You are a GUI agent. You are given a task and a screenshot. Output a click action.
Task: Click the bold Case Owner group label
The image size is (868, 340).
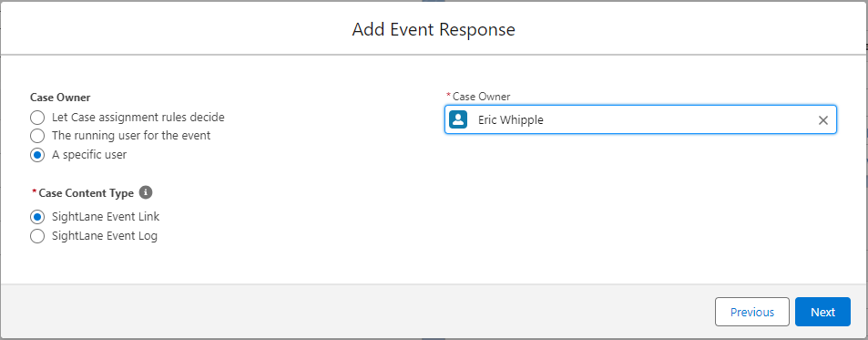coord(60,98)
